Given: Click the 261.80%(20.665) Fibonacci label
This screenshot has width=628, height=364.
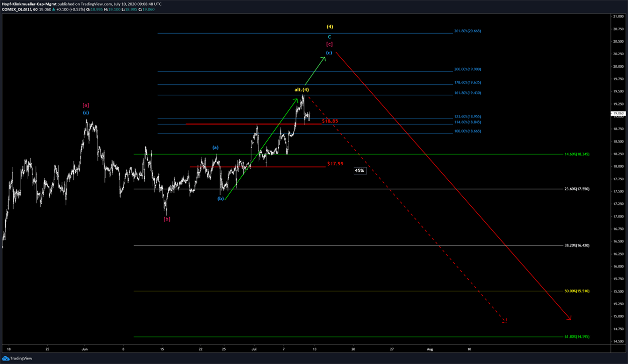Looking at the screenshot, I should pos(468,31).
